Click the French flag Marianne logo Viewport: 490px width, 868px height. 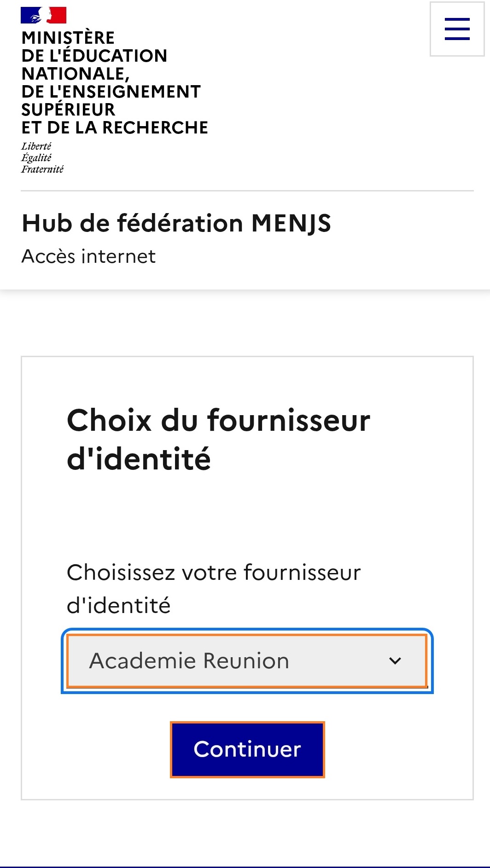tap(43, 15)
